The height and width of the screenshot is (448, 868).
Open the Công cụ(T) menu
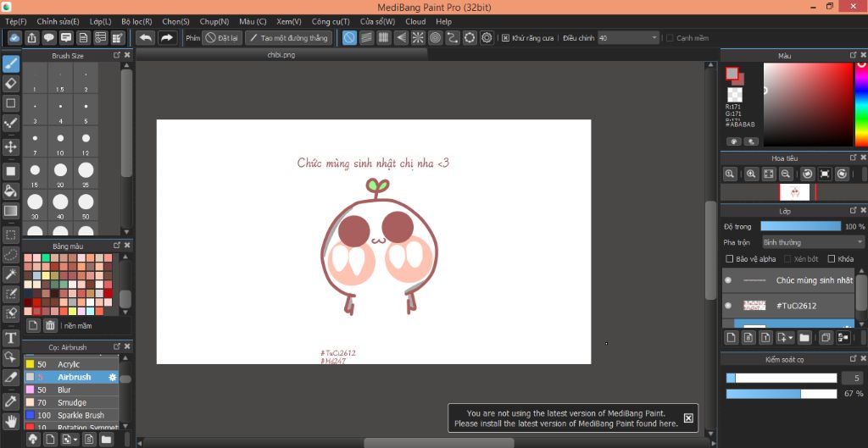click(331, 21)
